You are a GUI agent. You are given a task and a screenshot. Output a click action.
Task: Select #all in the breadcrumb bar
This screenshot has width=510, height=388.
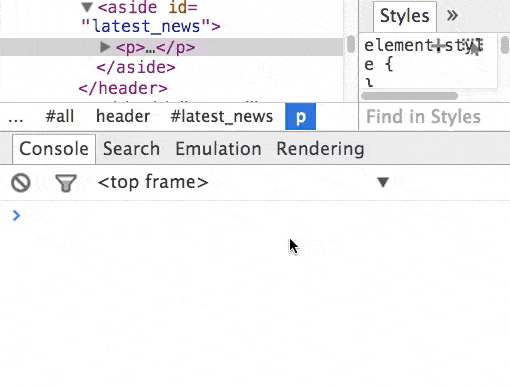tap(60, 117)
